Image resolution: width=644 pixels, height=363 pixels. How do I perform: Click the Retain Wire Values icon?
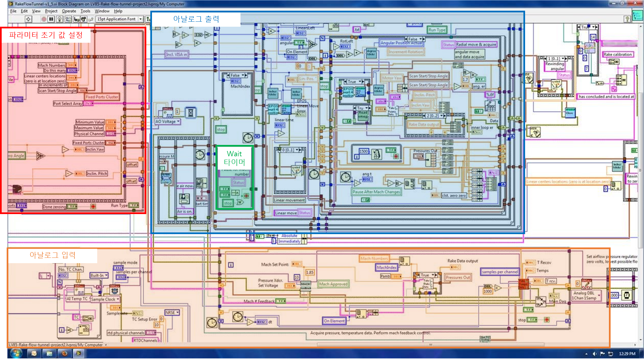tap(68, 19)
